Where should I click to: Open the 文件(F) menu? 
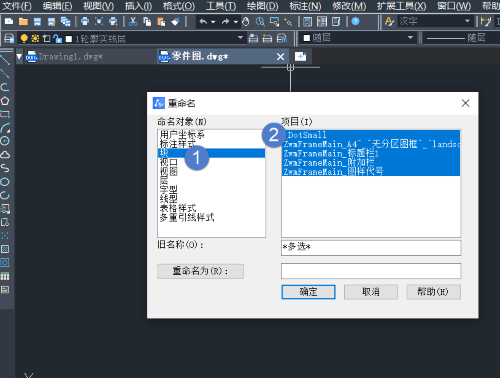(x=17, y=6)
